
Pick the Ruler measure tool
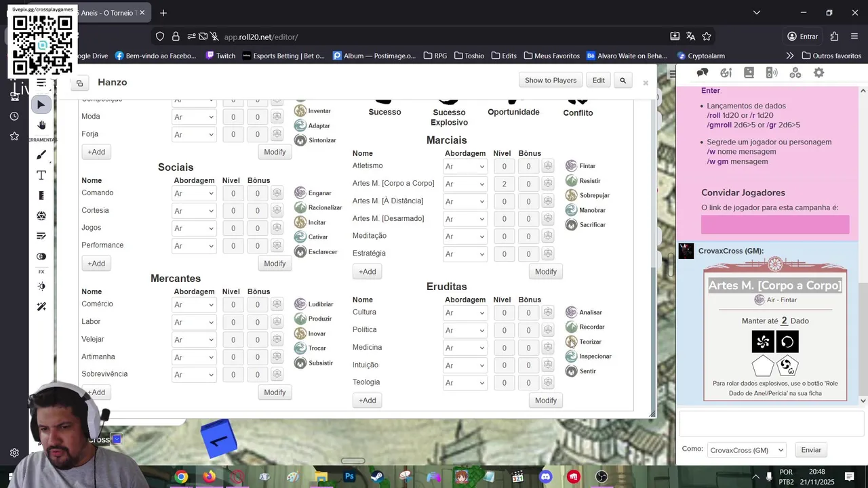coord(41,196)
